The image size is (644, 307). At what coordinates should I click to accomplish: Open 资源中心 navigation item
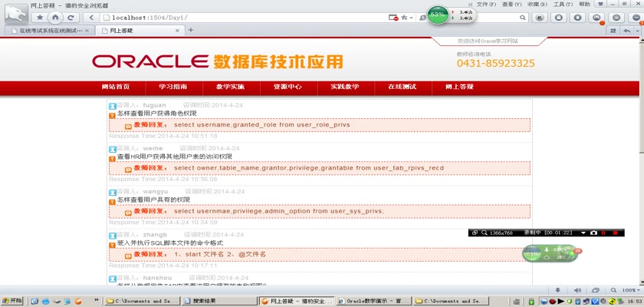coord(287,87)
